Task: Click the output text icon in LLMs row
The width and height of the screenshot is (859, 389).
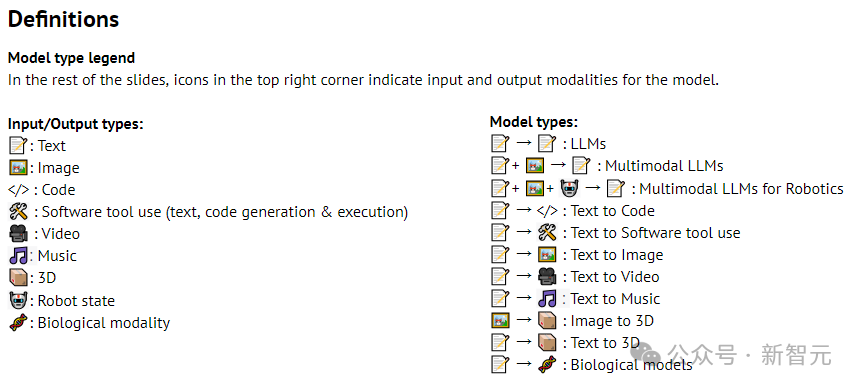Action: (547, 144)
